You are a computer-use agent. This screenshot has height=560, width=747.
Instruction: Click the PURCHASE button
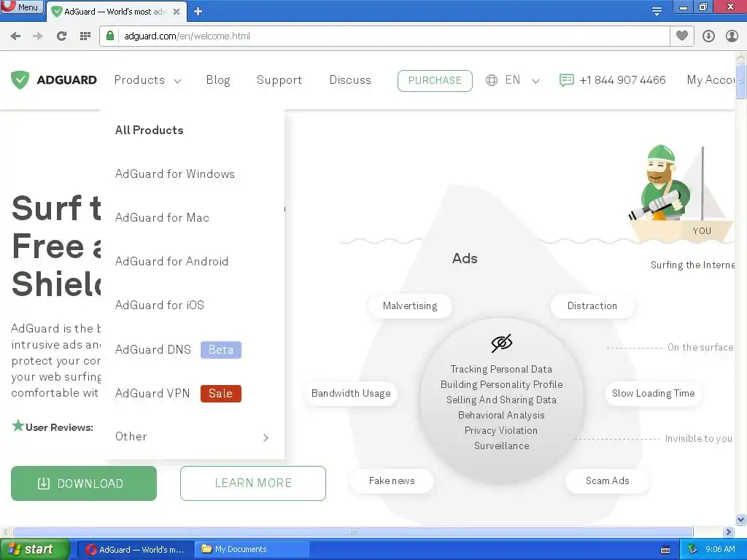pyautogui.click(x=435, y=80)
